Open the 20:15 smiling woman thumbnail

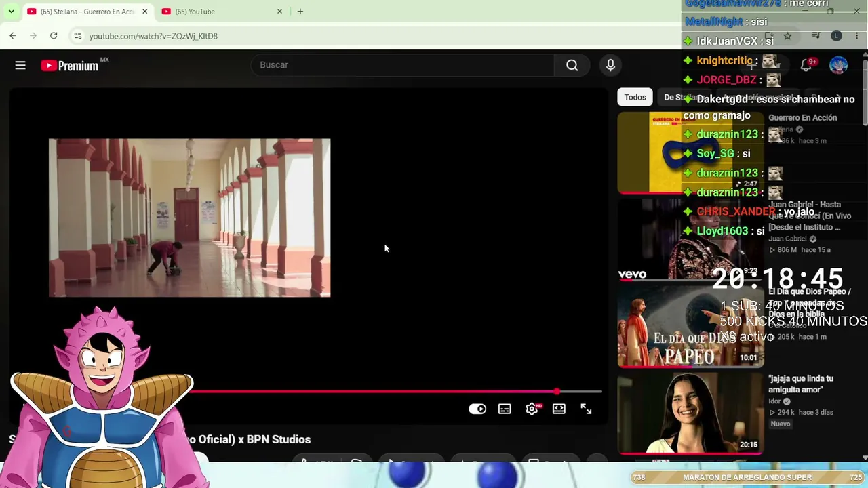tap(690, 413)
